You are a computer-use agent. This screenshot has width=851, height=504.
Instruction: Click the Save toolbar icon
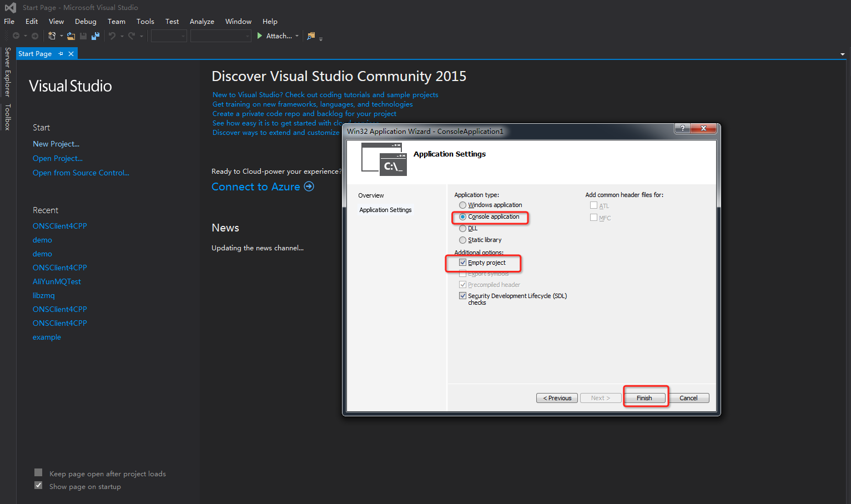[x=83, y=36]
